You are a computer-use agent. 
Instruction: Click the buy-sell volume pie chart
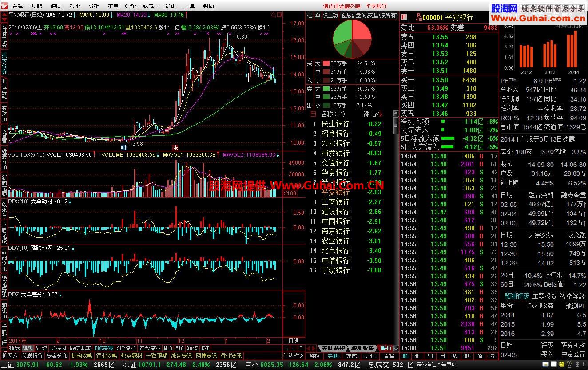point(352,39)
